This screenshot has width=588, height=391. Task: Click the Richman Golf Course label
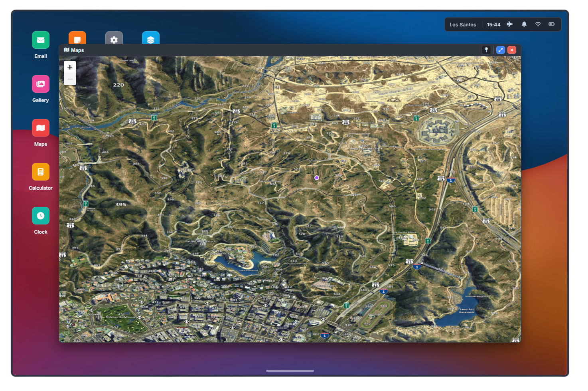[120, 317]
